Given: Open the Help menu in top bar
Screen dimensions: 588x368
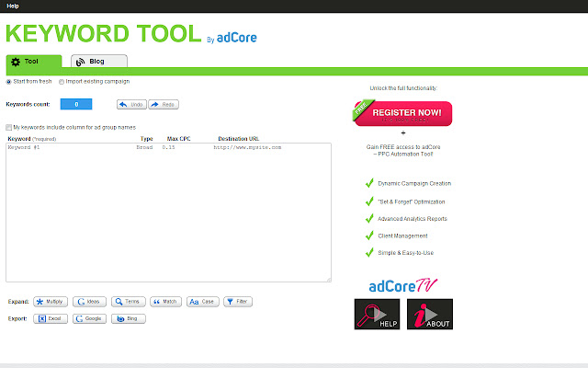Looking at the screenshot, I should click(x=13, y=6).
